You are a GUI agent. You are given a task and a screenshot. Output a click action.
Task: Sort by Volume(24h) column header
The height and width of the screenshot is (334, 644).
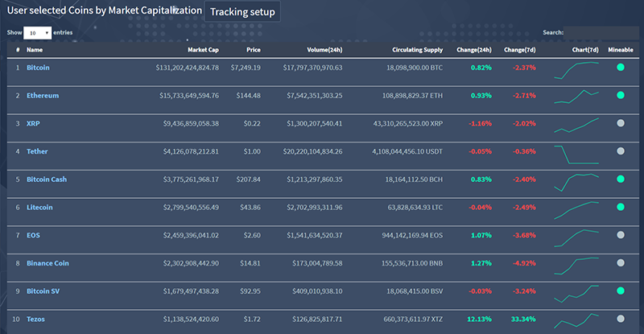pos(324,50)
